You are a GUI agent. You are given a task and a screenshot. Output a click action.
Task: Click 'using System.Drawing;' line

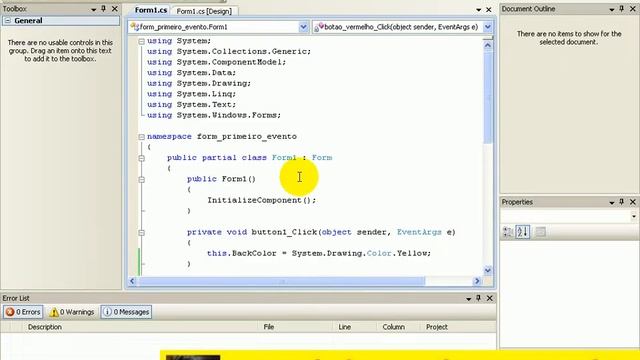[x=199, y=83]
